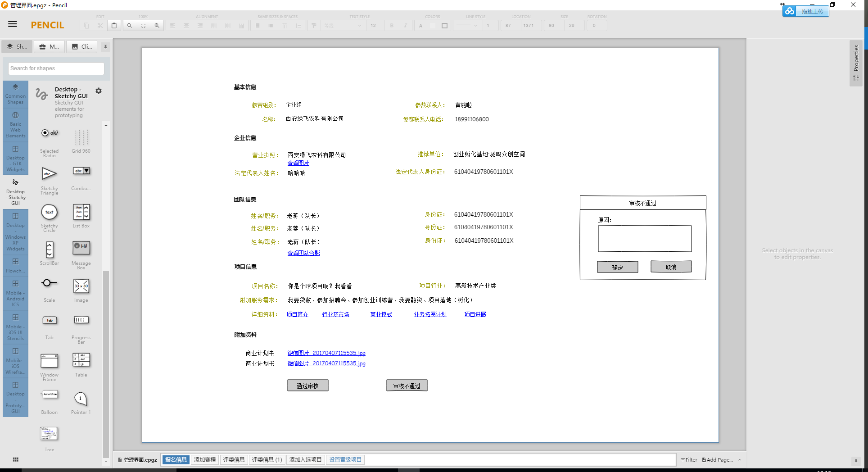Screen dimensions: 868x472
Task: Select the Sketchy Triangle shape
Action: [x=49, y=174]
